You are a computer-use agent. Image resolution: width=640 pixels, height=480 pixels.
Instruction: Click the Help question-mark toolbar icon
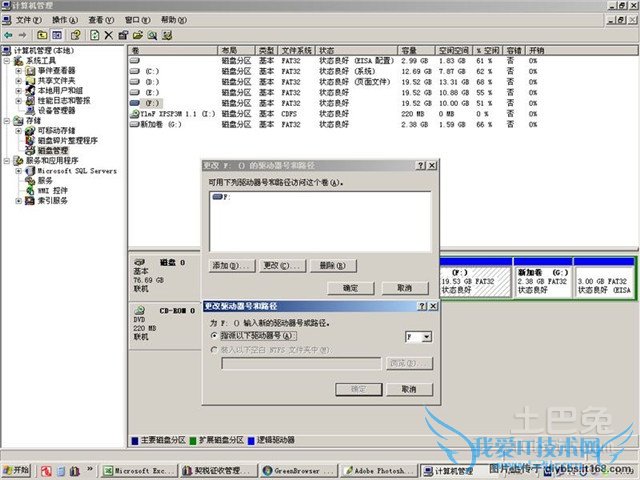coord(76,35)
